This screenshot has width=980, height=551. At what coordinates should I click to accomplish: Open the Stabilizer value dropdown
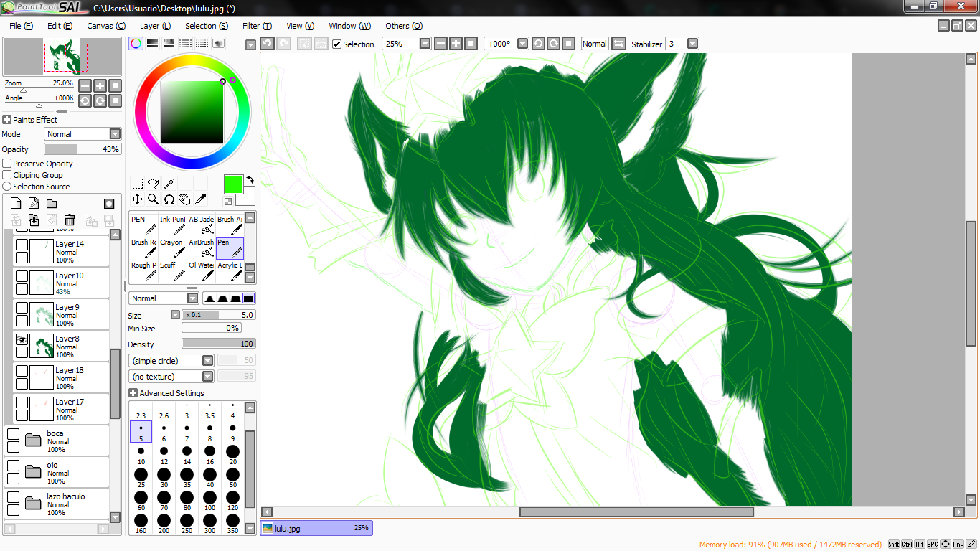(692, 44)
